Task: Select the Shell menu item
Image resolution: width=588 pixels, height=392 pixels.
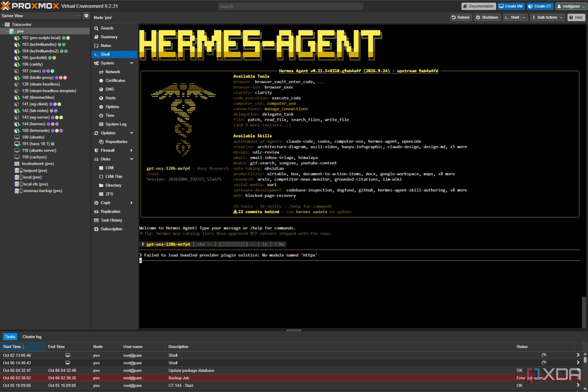Action: coord(114,54)
